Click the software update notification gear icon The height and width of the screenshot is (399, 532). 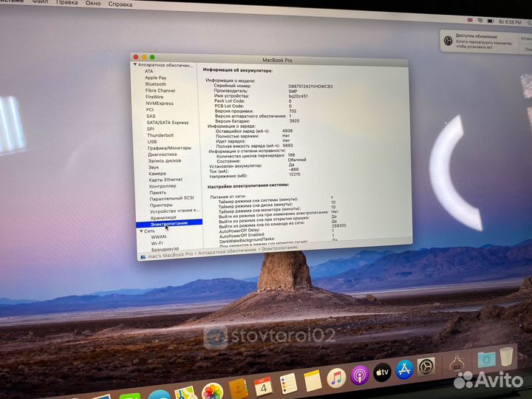pyautogui.click(x=449, y=41)
